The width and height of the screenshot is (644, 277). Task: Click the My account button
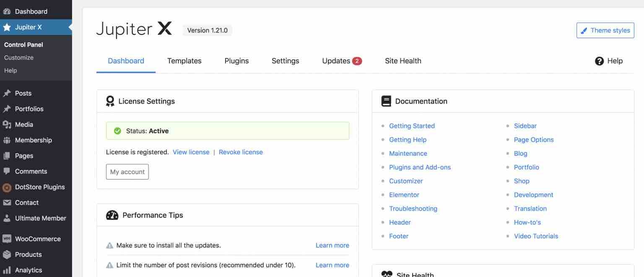(127, 172)
